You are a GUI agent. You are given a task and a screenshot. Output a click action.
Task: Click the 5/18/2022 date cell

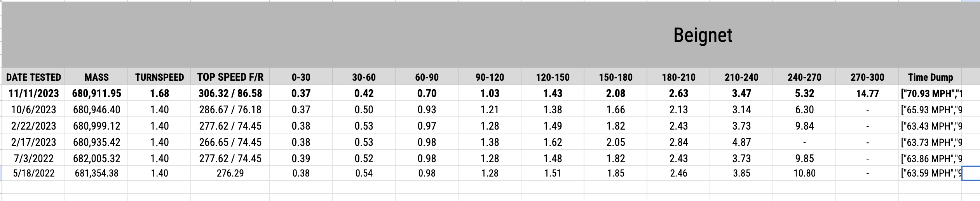click(33, 173)
